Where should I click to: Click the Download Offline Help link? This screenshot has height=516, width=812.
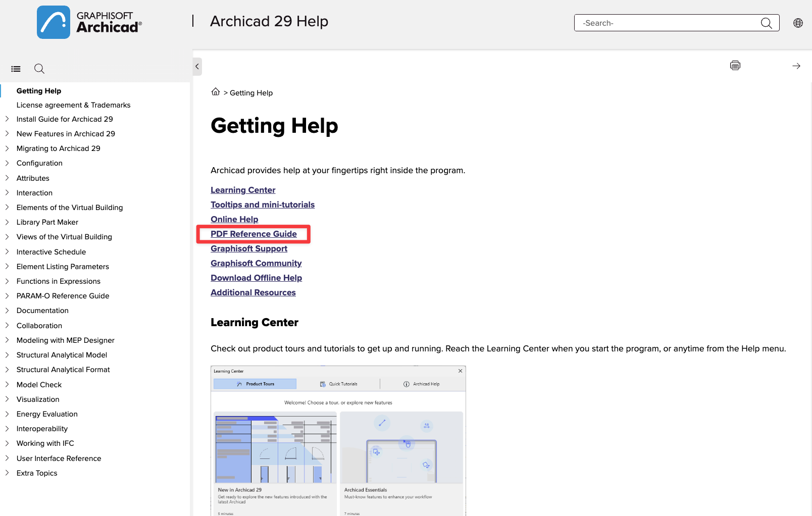point(256,278)
